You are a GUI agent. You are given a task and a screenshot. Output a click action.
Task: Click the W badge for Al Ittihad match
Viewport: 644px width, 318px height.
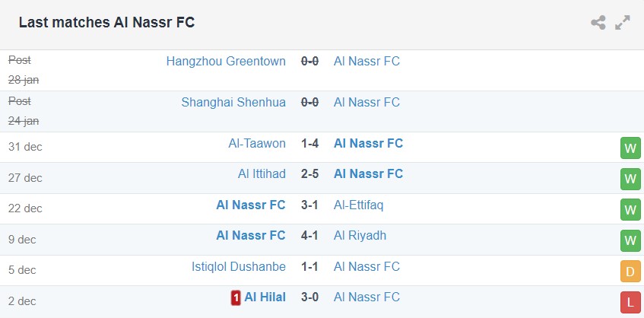tap(630, 179)
